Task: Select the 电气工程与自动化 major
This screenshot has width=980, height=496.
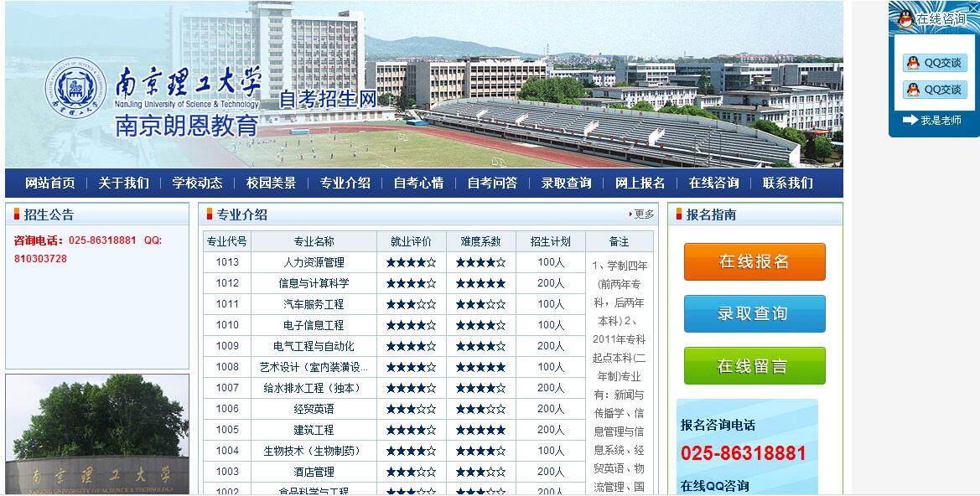Action: [314, 346]
